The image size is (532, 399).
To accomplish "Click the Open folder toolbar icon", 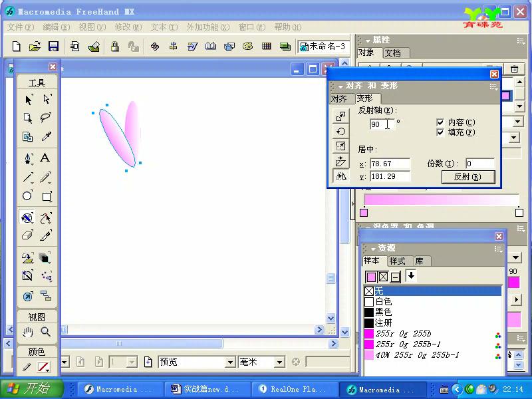I will coord(35,46).
